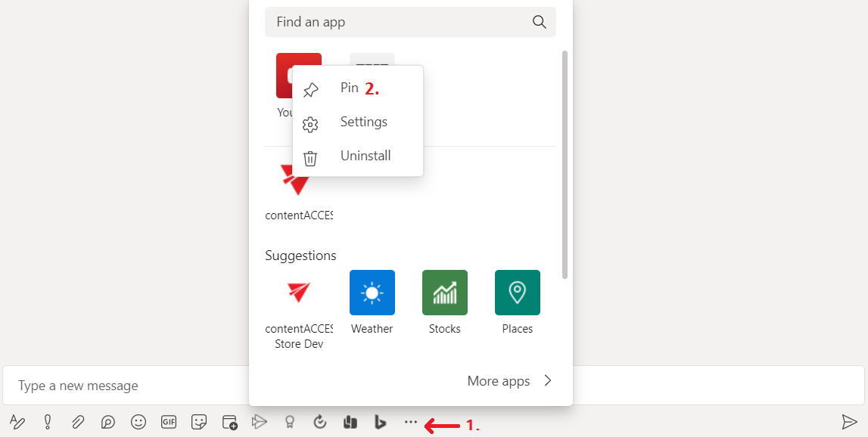
Task: Select Pin from the context menu
Action: pos(349,88)
